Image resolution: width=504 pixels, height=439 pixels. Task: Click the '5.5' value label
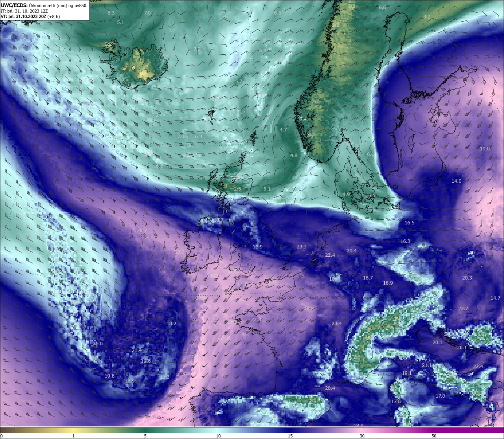click(372, 196)
